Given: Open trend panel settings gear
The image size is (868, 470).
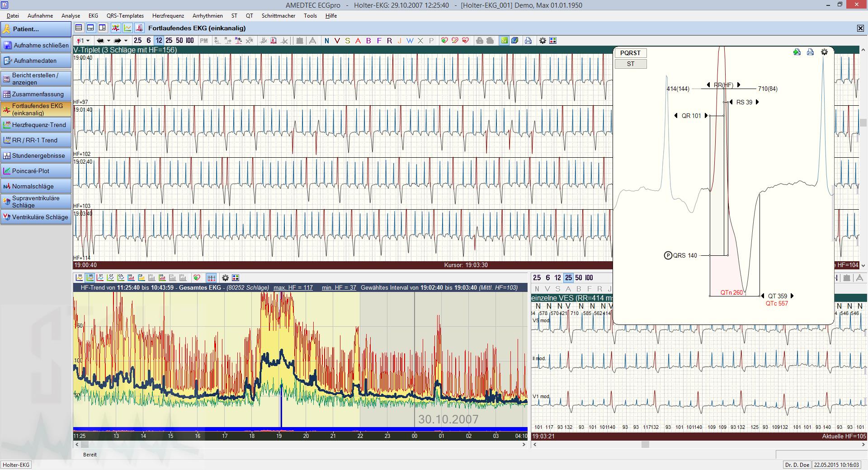Looking at the screenshot, I should [225, 277].
